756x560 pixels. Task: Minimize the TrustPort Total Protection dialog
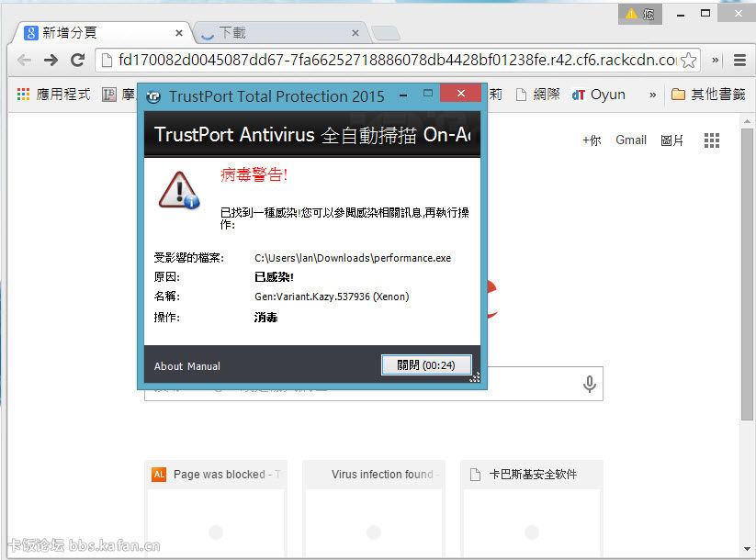[403, 95]
